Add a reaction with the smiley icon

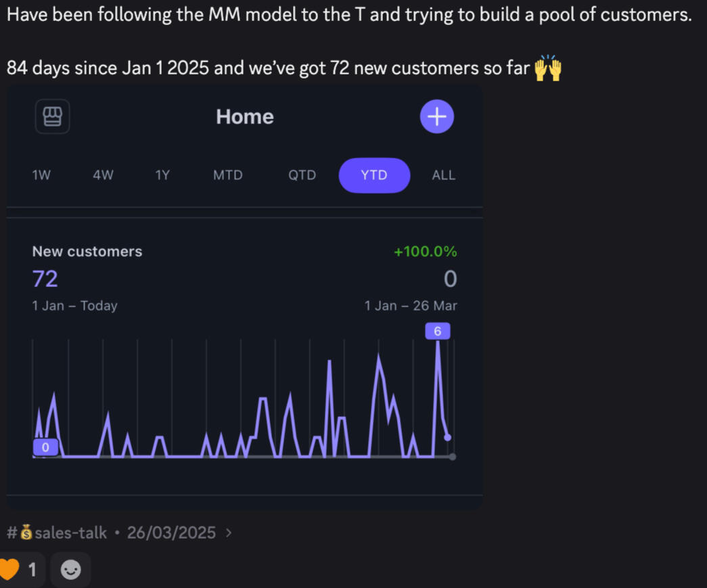pyautogui.click(x=70, y=570)
